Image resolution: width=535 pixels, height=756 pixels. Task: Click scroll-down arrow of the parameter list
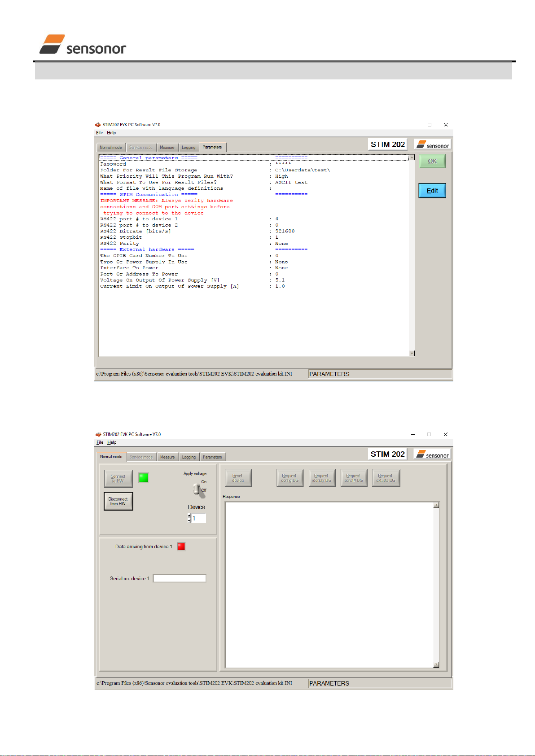coord(412,354)
